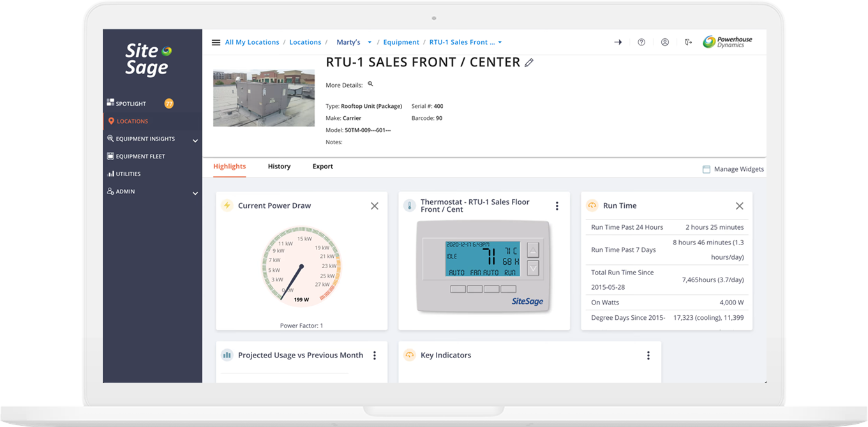Click the lightning icon on Current Power Draw
868x427 pixels.
pos(227,206)
